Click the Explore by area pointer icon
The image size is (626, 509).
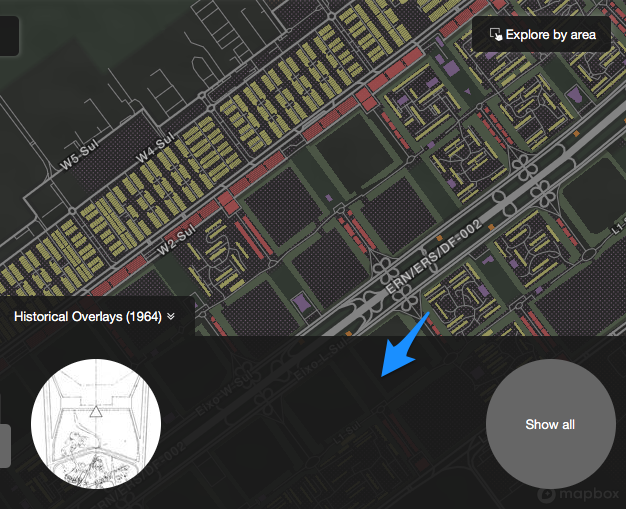495,34
